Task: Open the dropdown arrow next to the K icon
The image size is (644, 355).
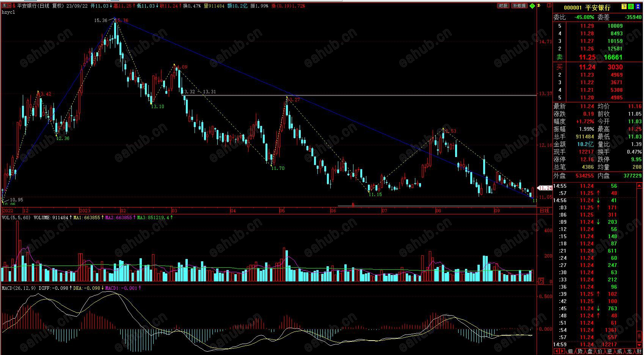Action: [9, 6]
